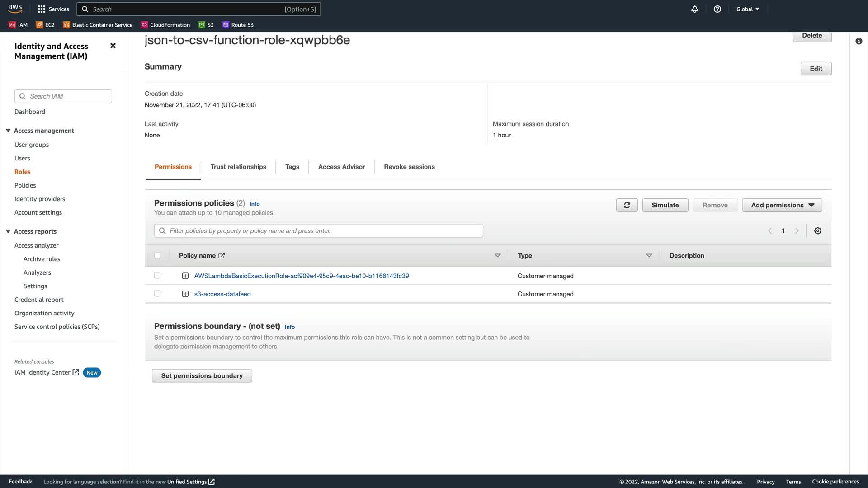This screenshot has height=488, width=868.
Task: Close the IAM navigation panel
Action: coord(113,46)
